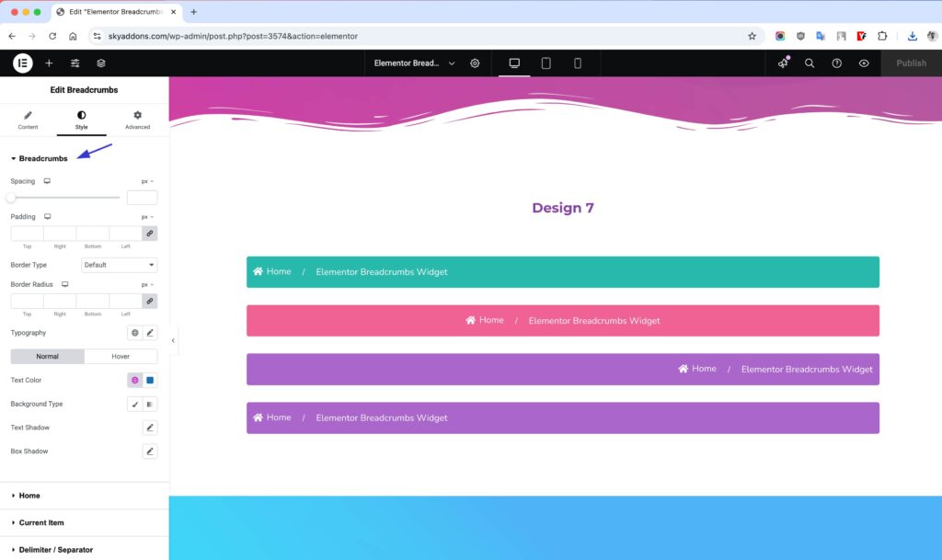Switch to Desktop device view

(514, 63)
